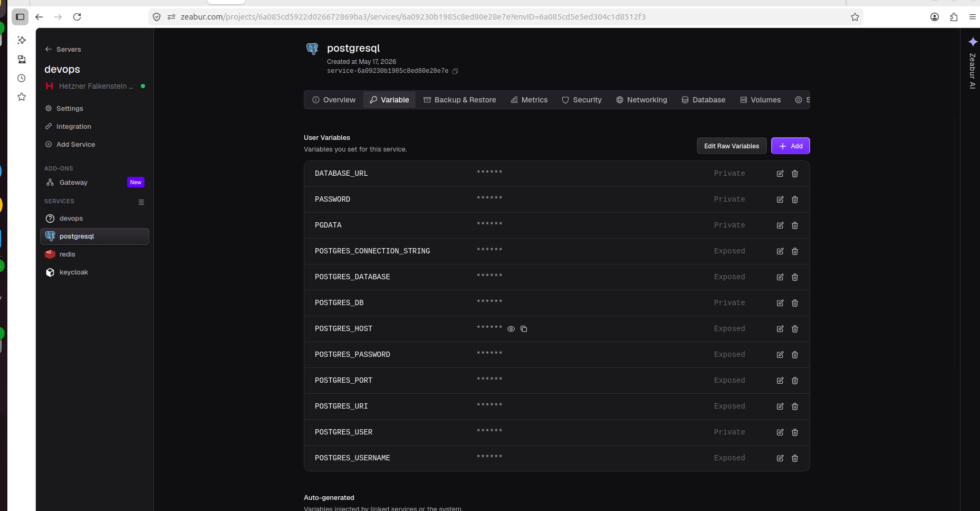The height and width of the screenshot is (511, 980).
Task: Open the browser application menu
Action: (x=973, y=17)
